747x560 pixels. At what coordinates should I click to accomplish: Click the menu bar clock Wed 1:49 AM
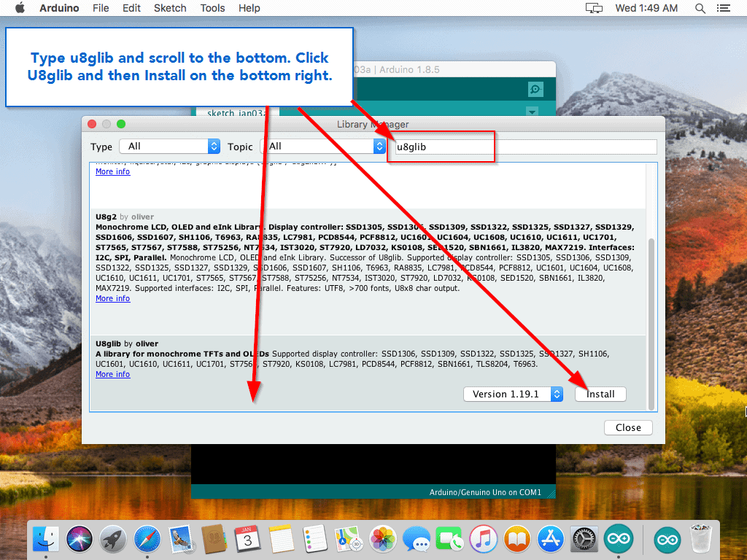tap(646, 8)
